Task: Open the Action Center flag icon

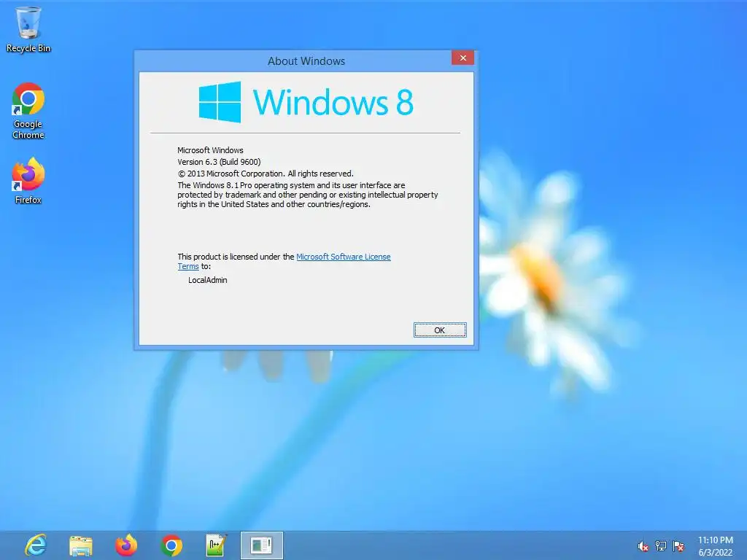Action: click(678, 546)
